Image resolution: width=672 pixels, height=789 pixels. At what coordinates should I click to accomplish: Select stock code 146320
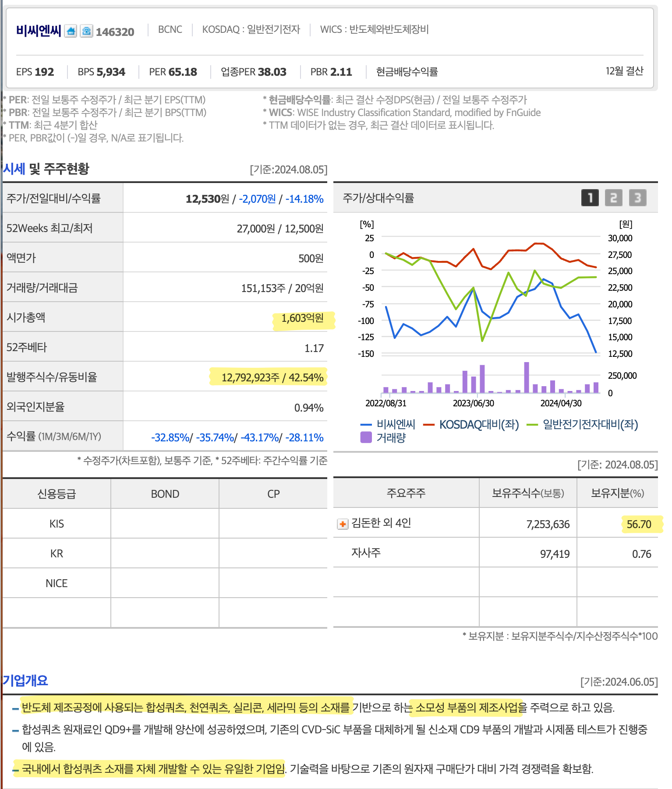115,32
